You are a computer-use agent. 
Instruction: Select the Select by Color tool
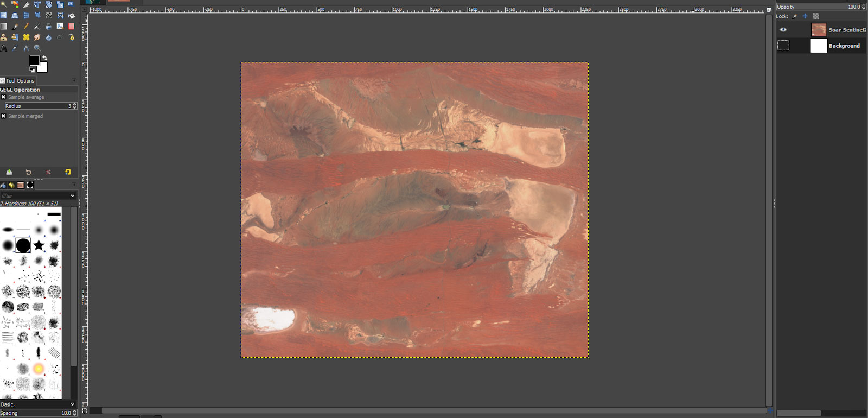point(15,4)
